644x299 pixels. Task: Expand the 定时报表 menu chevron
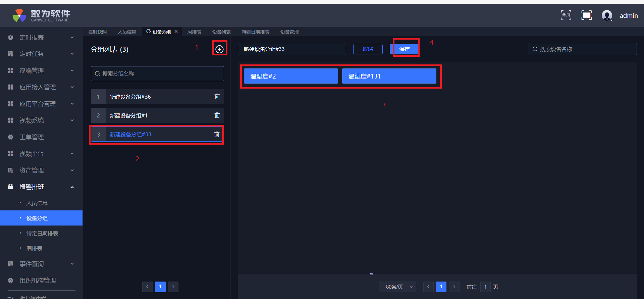tap(72, 38)
